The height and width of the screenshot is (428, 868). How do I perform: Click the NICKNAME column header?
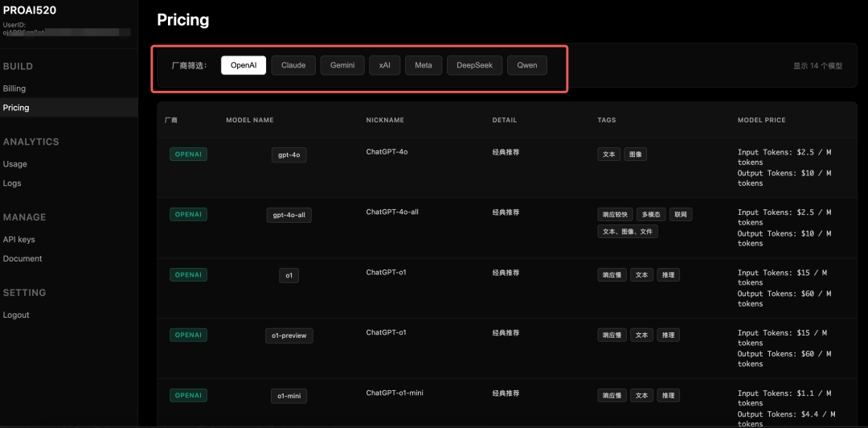click(385, 121)
